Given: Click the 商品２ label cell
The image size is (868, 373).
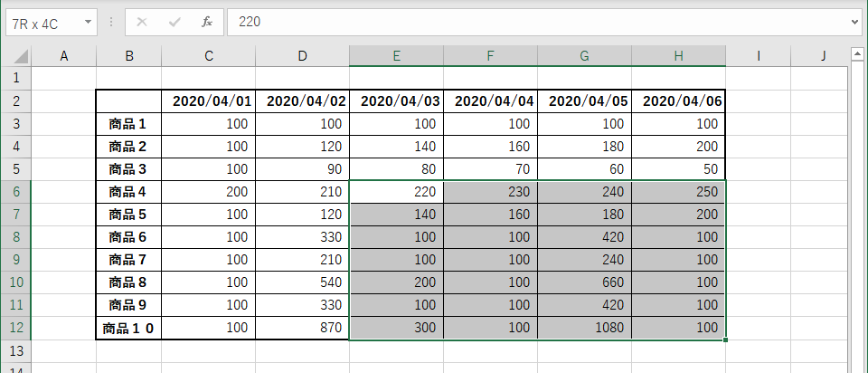Looking at the screenshot, I should 129,147.
